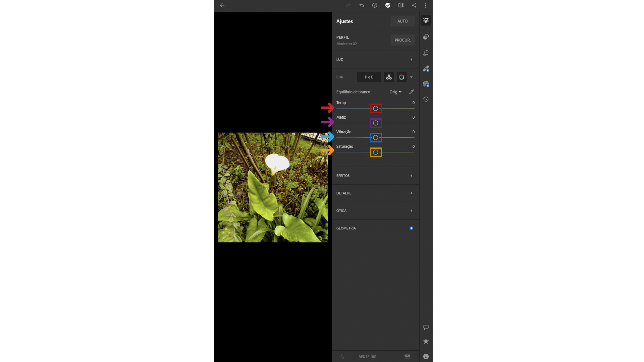Click the REDEFINIR reset button
Image resolution: width=644 pixels, height=362 pixels.
[367, 357]
